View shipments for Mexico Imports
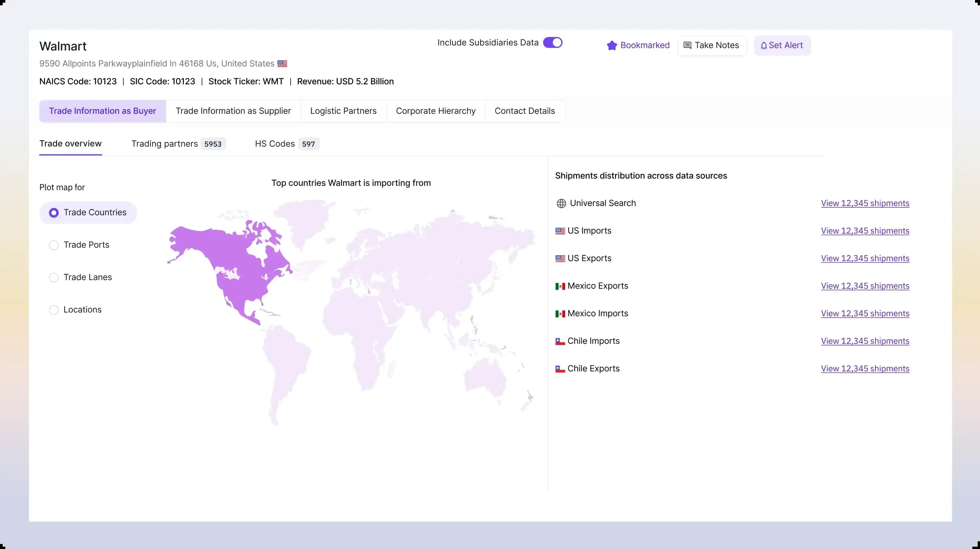980x549 pixels. click(x=865, y=313)
